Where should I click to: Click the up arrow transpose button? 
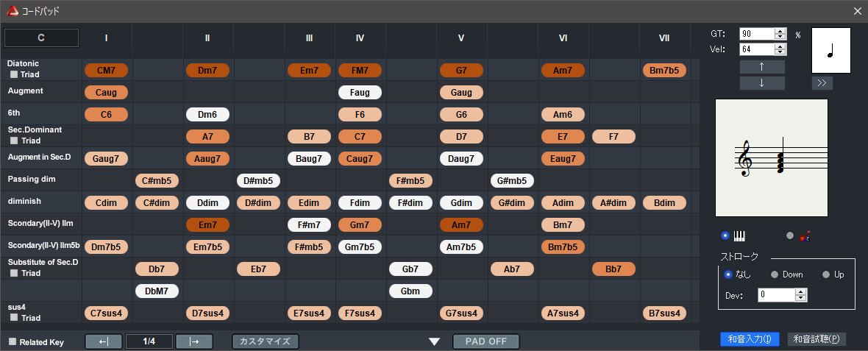(762, 67)
